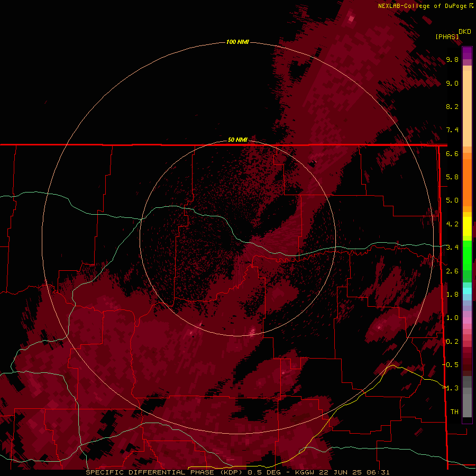The height and width of the screenshot is (476, 476).
Task: Select the 2.6 value on color scale
Action: click(452, 271)
